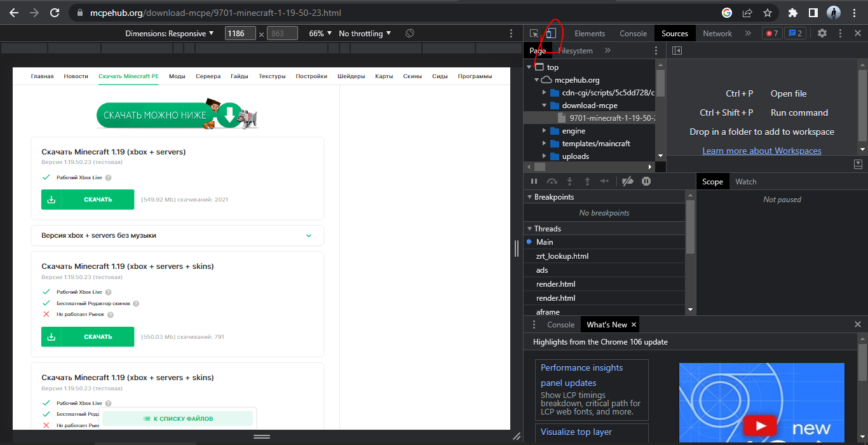This screenshot has height=445, width=868.
Task: Click the blue issues counter badge
Action: tap(795, 34)
